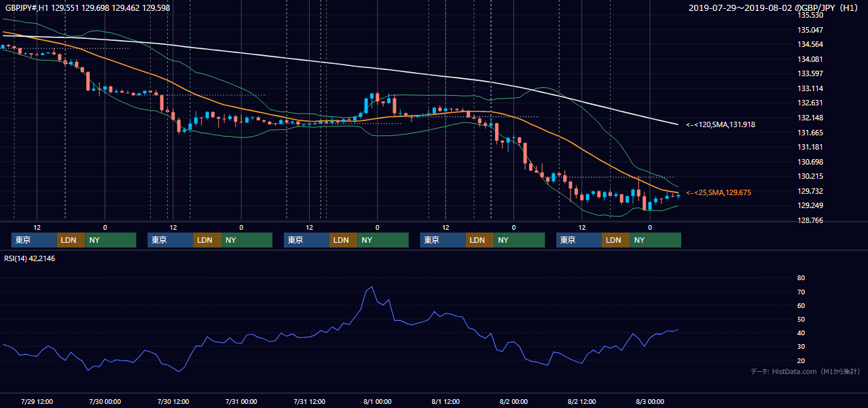Select the 8/2 12:00 time label
The image size is (868, 408).
(582, 401)
